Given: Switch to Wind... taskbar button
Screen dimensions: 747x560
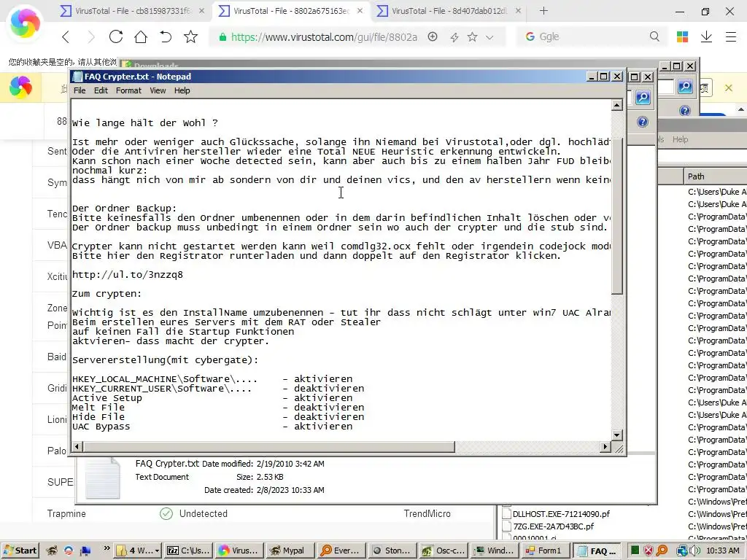Looking at the screenshot, I should pyautogui.click(x=495, y=551).
